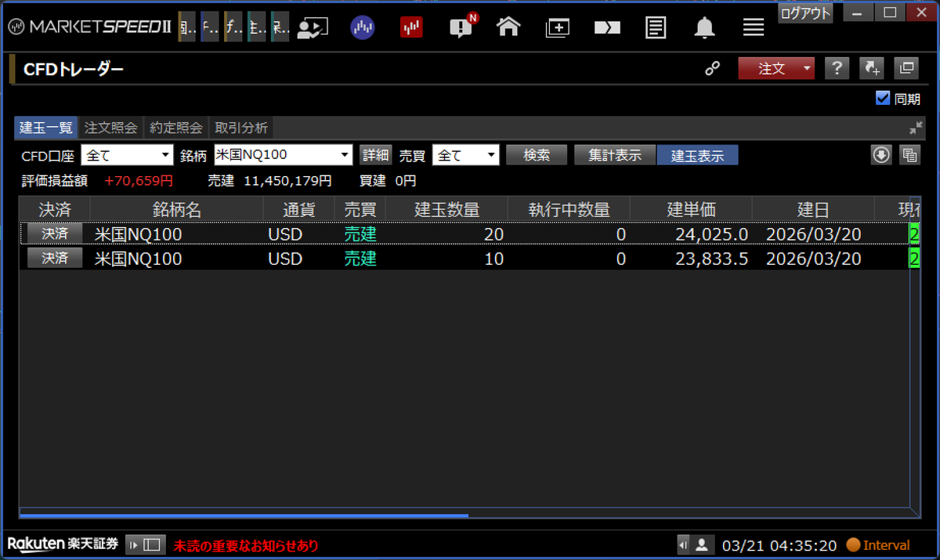Click the user account icon in status bar
This screenshot has width=940, height=560.
[x=702, y=544]
